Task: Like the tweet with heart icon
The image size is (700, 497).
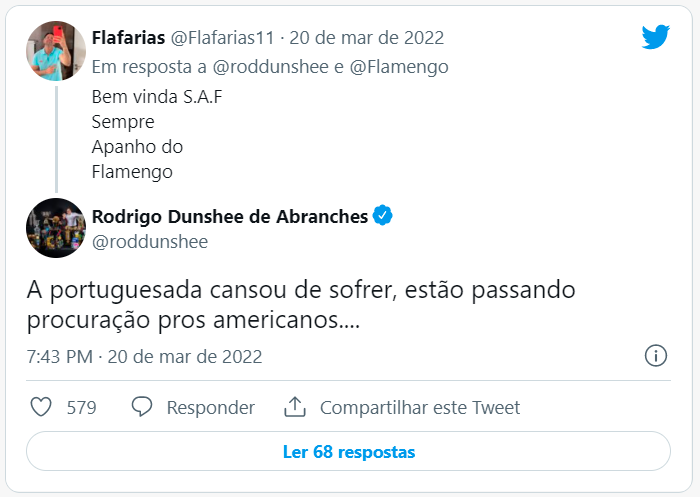Action: tap(41, 407)
